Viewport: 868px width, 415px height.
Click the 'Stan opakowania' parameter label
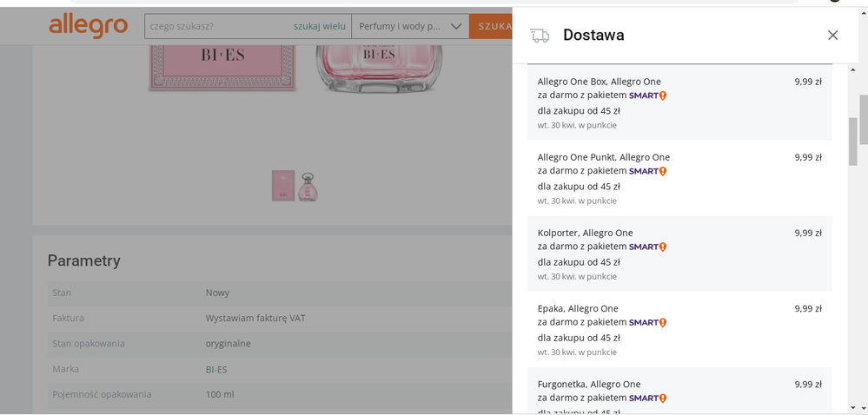pos(89,344)
